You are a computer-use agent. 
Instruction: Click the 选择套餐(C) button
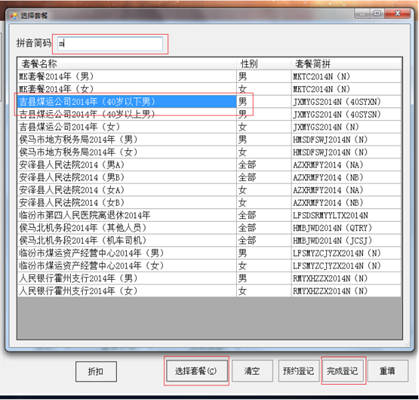pos(196,371)
